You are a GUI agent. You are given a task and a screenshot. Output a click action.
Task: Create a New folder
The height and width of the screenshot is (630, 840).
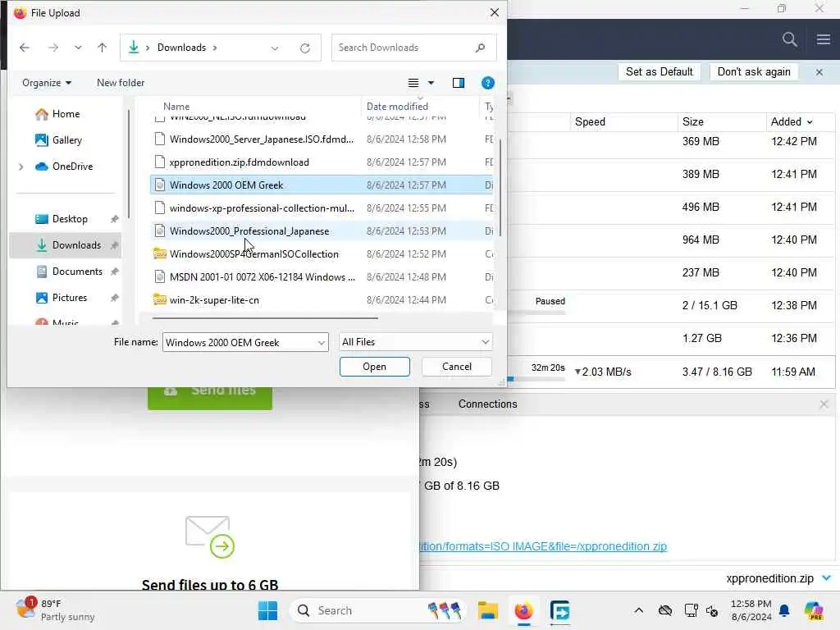[x=121, y=83]
